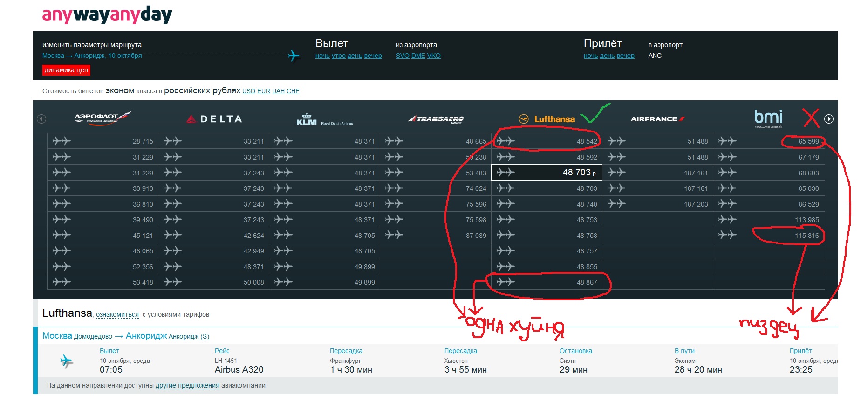
Task: Click the planes icon beside price 53 418
Action: point(62,282)
